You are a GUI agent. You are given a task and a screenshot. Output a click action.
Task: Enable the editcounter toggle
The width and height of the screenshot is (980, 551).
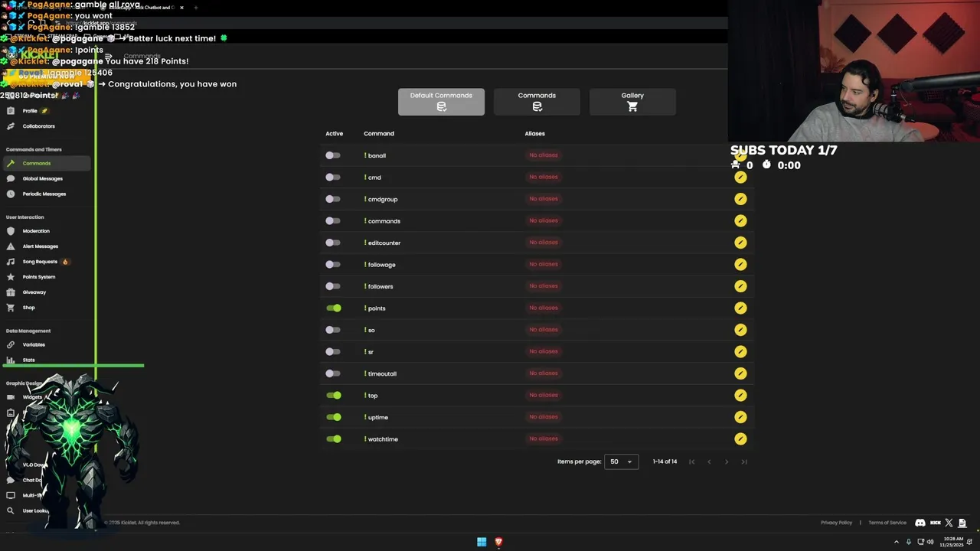coord(333,243)
